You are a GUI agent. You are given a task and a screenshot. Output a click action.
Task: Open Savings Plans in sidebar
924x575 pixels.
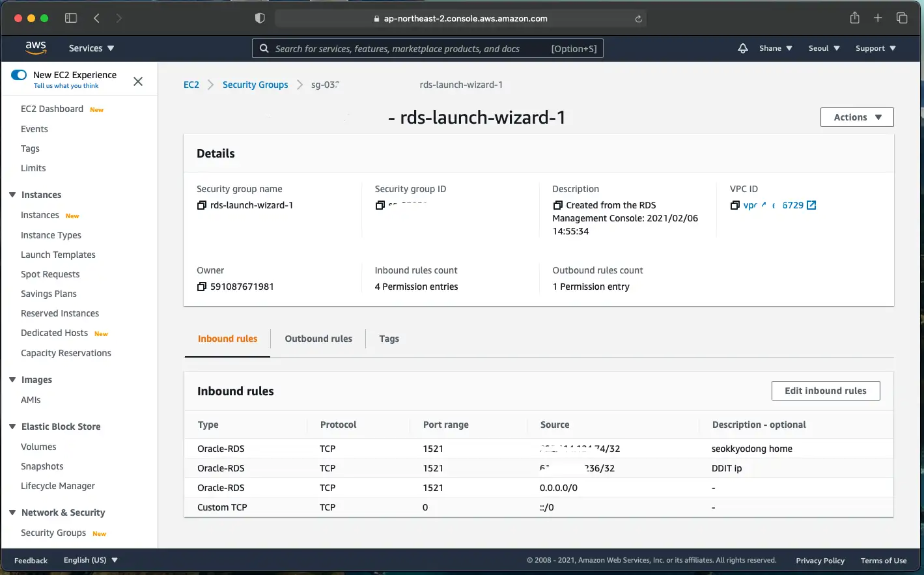coord(49,294)
